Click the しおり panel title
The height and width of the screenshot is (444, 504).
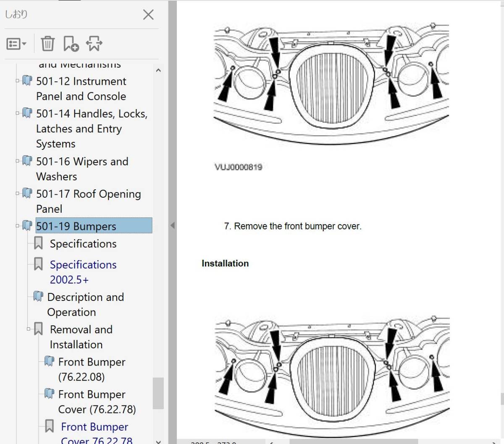pyautogui.click(x=16, y=14)
